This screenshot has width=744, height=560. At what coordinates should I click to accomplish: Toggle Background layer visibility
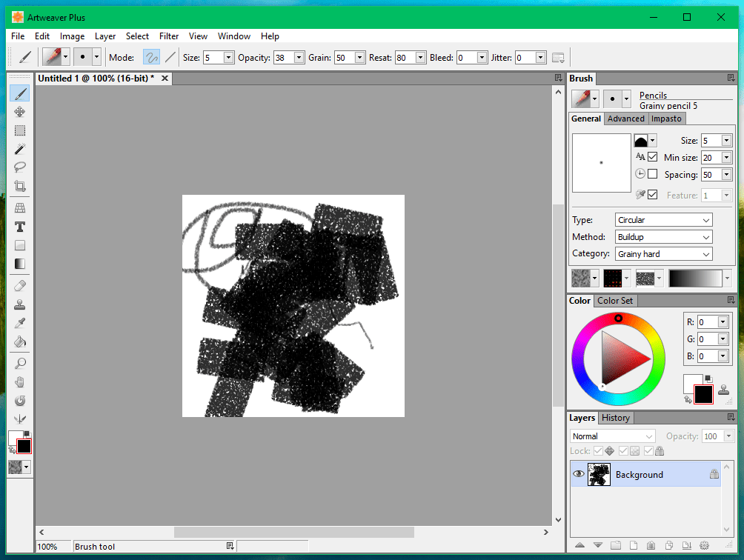click(579, 473)
